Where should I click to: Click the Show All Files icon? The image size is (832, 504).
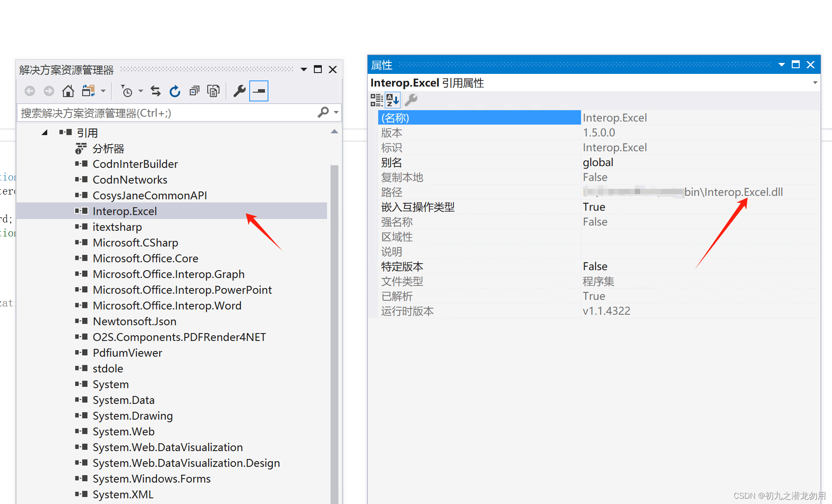tap(213, 91)
